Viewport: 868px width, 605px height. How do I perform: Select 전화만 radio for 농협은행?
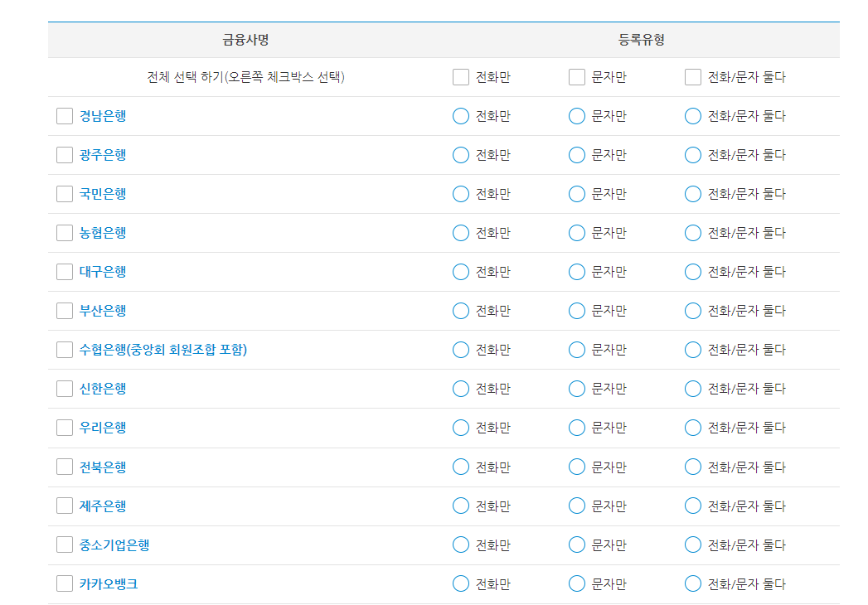click(461, 233)
